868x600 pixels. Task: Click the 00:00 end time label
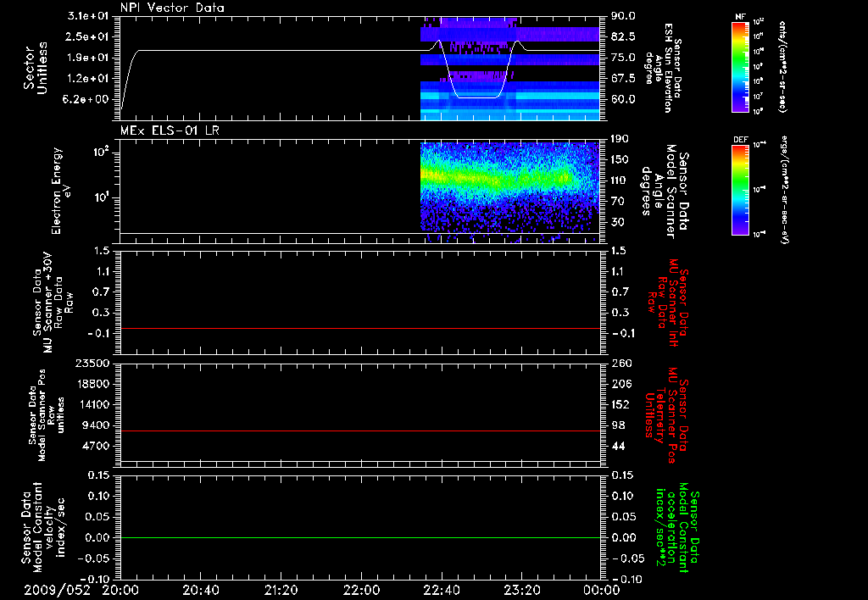click(601, 590)
